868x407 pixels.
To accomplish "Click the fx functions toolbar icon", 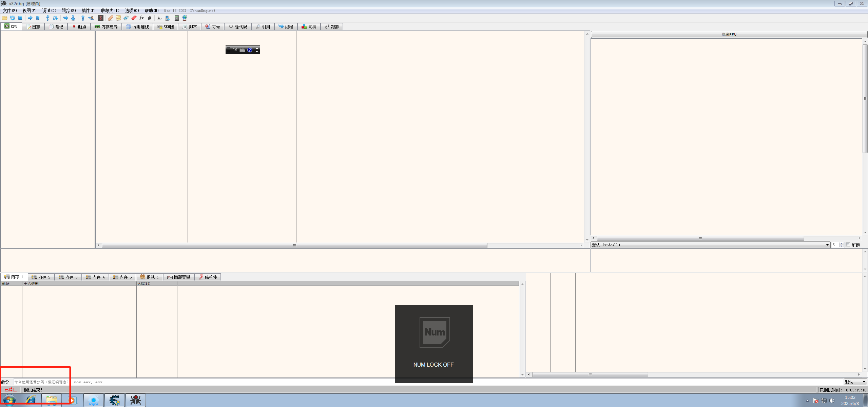I will coord(142,18).
